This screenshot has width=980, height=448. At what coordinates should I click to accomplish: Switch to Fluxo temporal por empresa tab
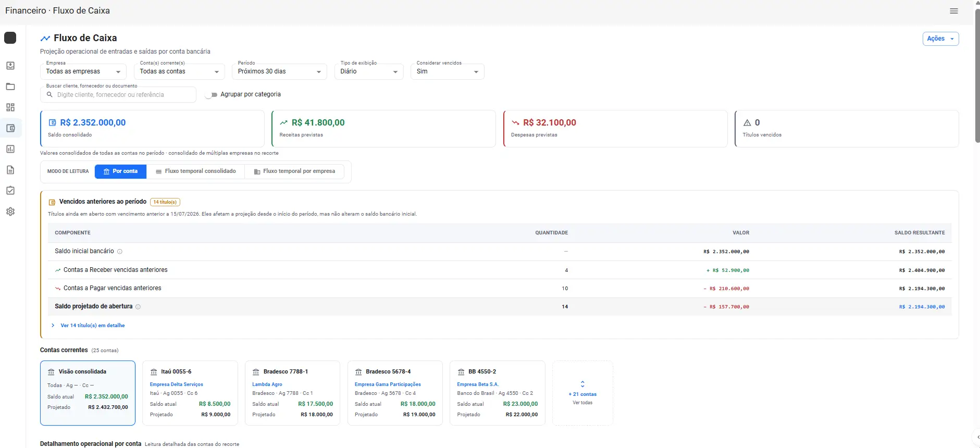click(294, 171)
